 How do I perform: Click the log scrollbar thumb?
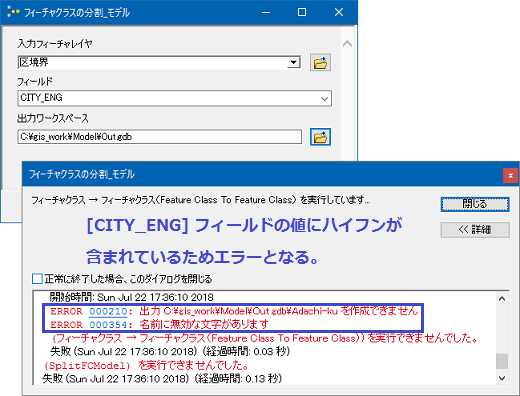502,361
